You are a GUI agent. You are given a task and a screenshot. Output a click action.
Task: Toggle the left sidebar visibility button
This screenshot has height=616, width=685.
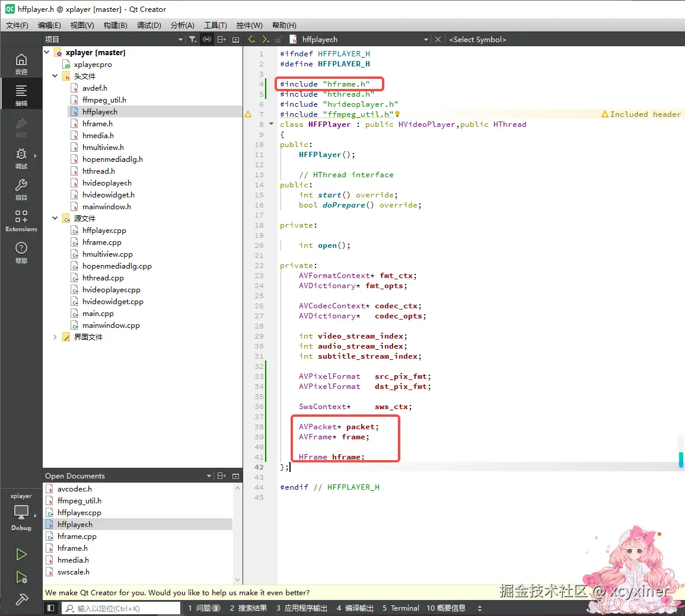coord(51,608)
